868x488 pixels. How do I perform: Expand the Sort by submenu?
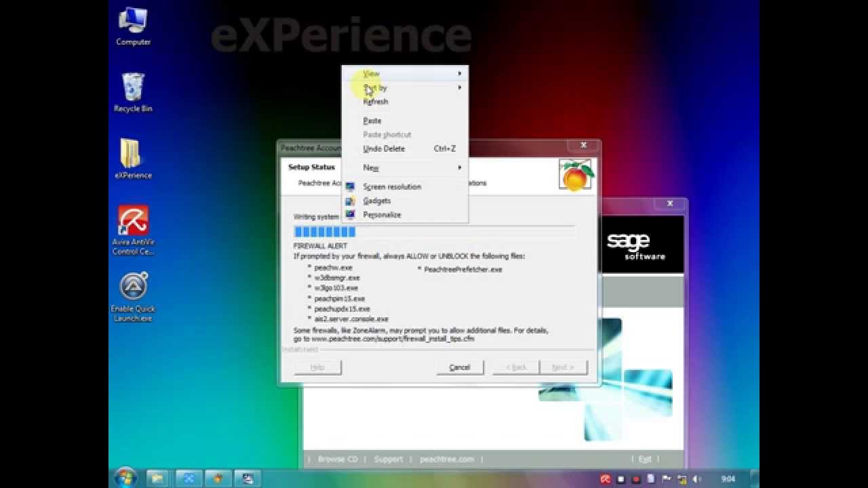pyautogui.click(x=405, y=87)
